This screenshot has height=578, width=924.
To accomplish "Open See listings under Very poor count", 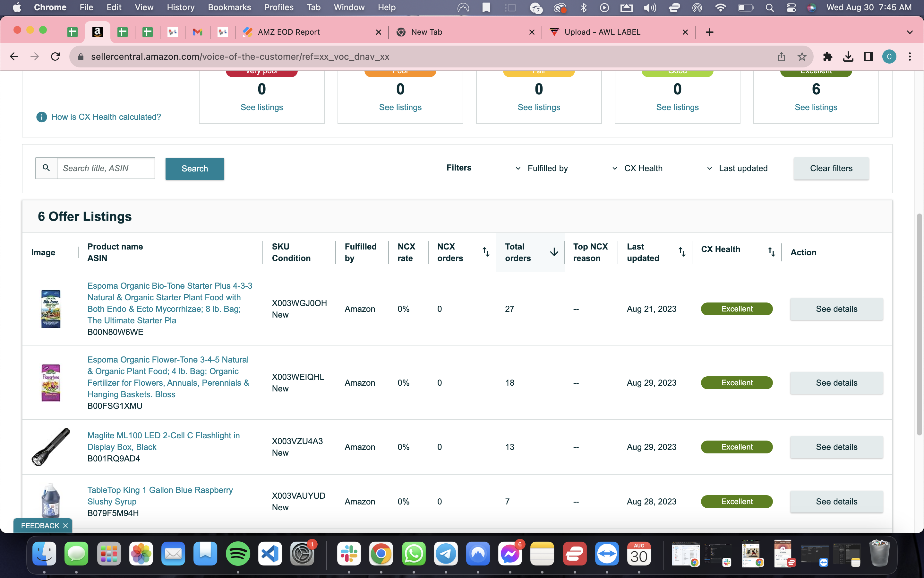I will click(x=261, y=108).
